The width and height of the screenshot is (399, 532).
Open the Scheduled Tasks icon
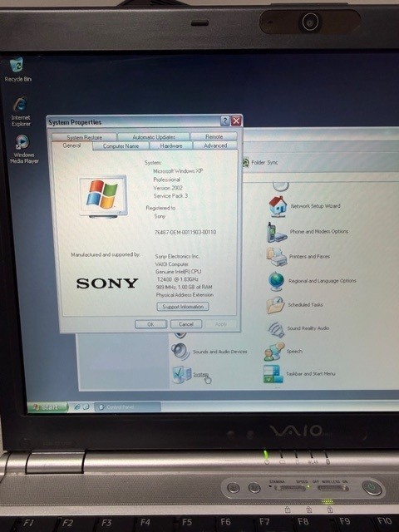tap(275, 305)
